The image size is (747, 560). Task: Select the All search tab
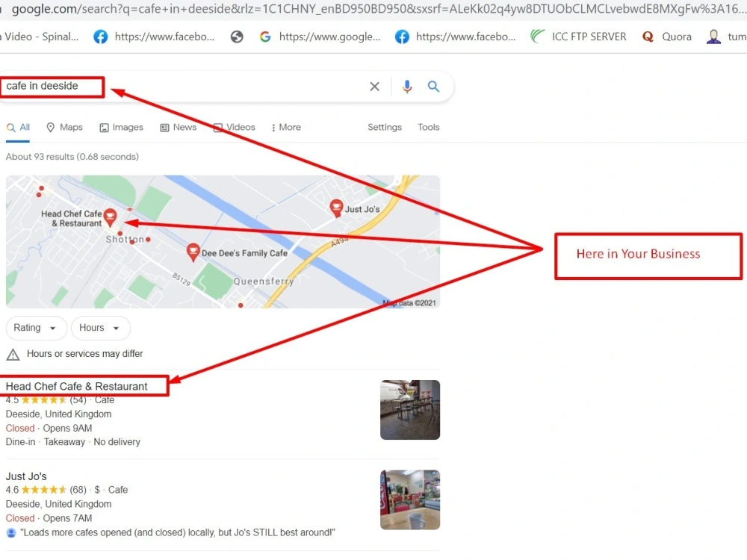click(18, 128)
